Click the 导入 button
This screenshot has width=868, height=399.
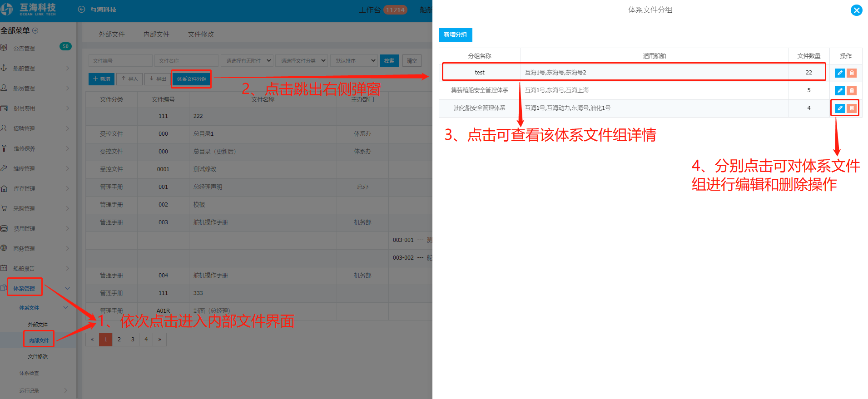tap(129, 79)
